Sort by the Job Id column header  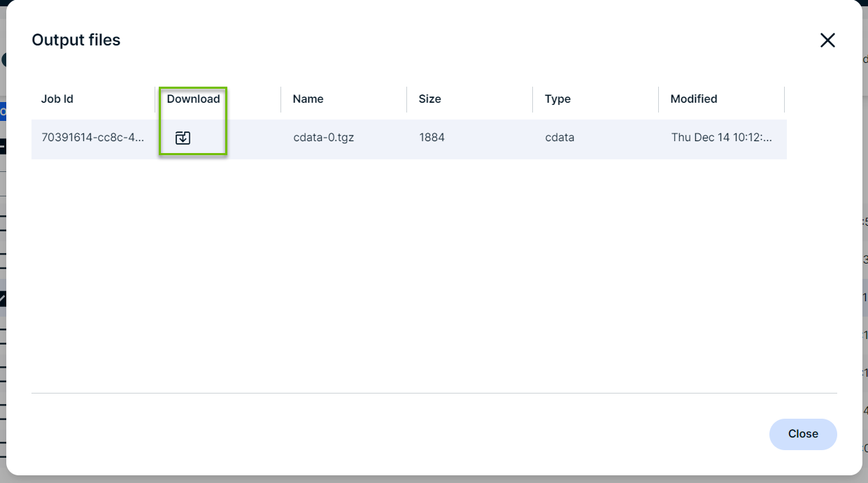coord(57,99)
